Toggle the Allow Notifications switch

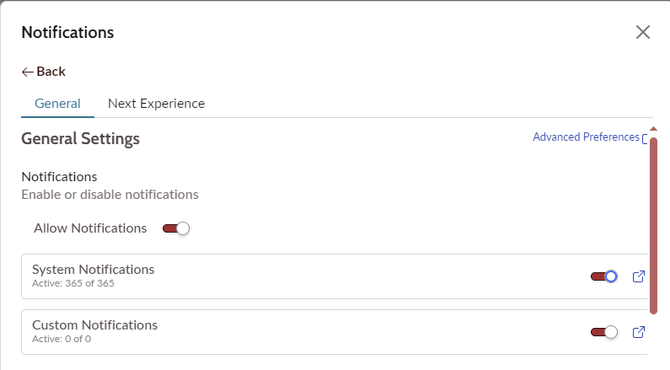click(176, 229)
